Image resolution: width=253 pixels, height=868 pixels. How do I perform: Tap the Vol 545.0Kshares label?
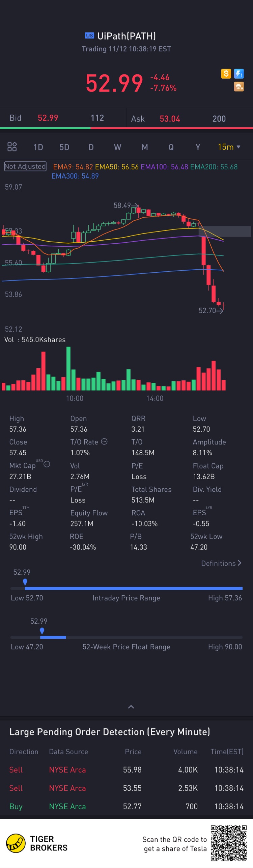35,340
